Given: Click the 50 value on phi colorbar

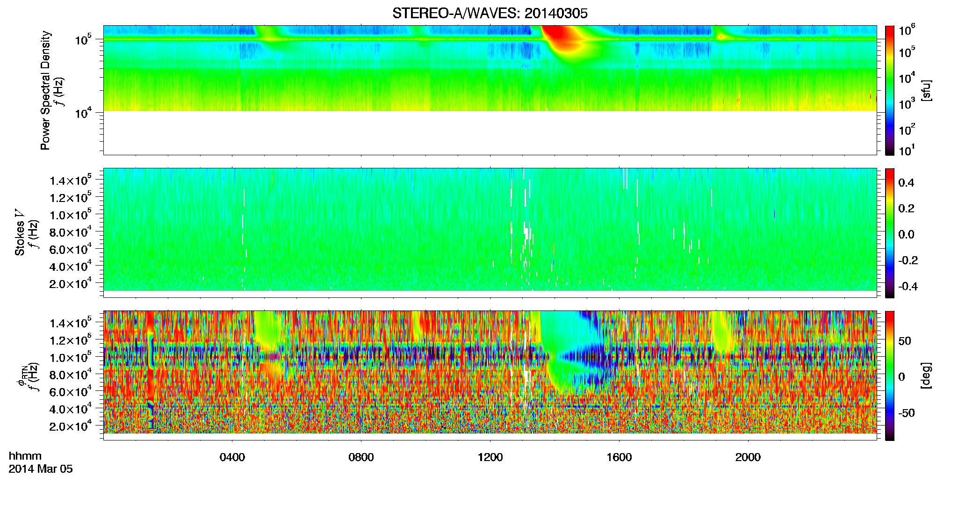Looking at the screenshot, I should [905, 341].
